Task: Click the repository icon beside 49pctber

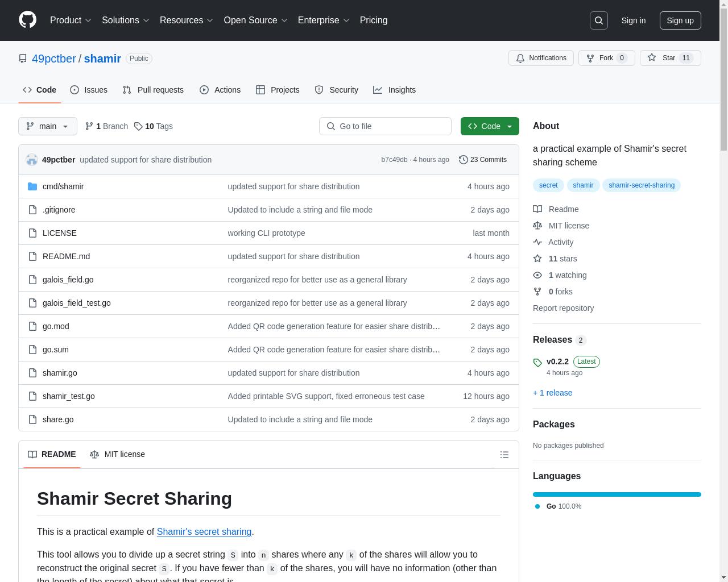Action: (23, 59)
